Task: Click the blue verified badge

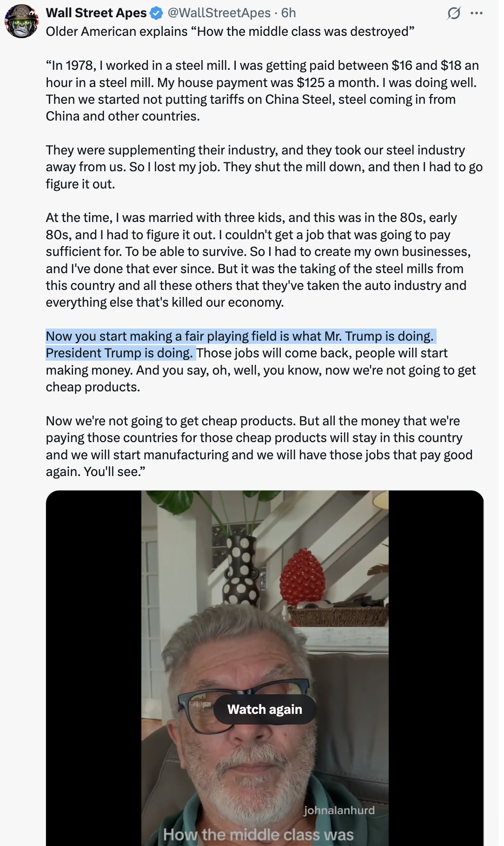Action: point(157,13)
